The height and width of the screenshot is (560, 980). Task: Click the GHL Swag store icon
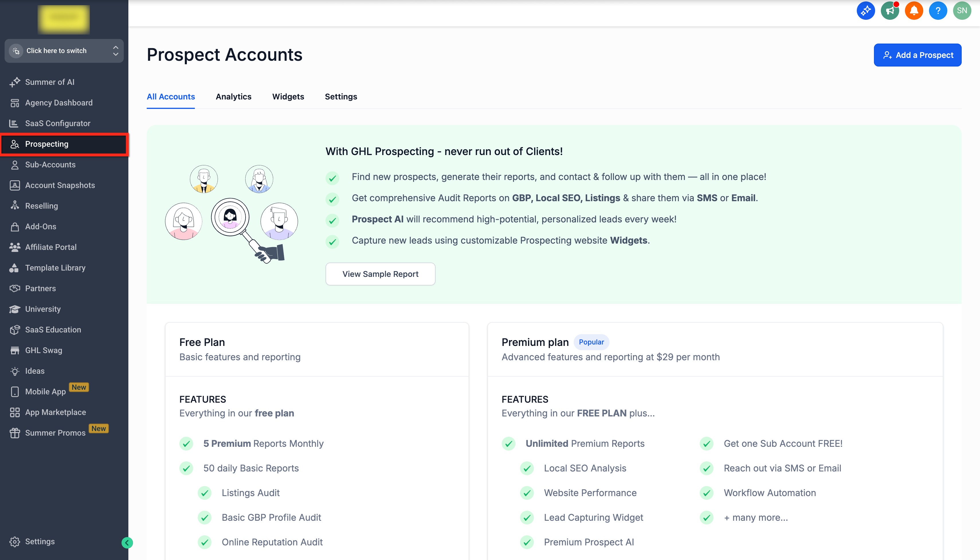click(15, 351)
